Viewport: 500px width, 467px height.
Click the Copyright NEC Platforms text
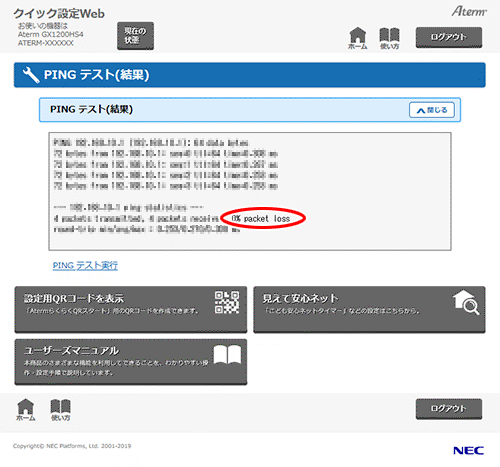72,446
